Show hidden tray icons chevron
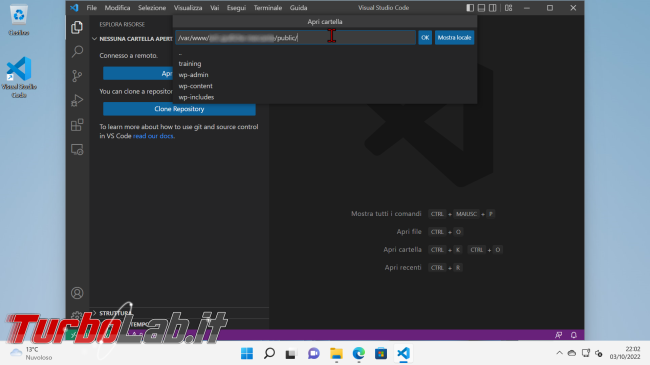 click(x=559, y=353)
